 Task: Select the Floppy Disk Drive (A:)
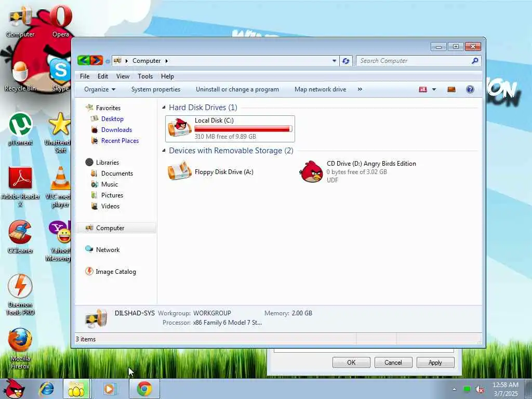click(211, 171)
